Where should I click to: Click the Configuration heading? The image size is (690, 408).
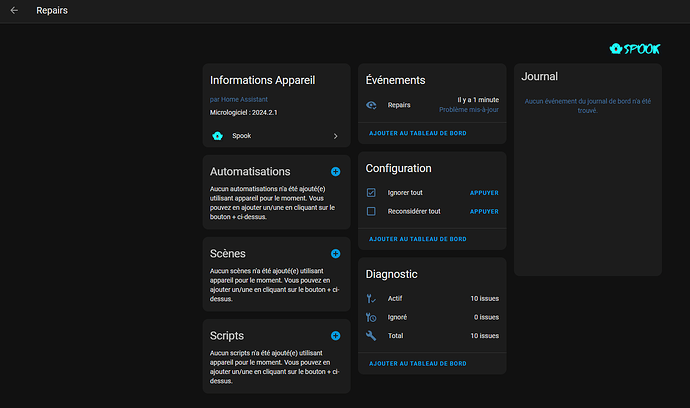pyautogui.click(x=398, y=168)
